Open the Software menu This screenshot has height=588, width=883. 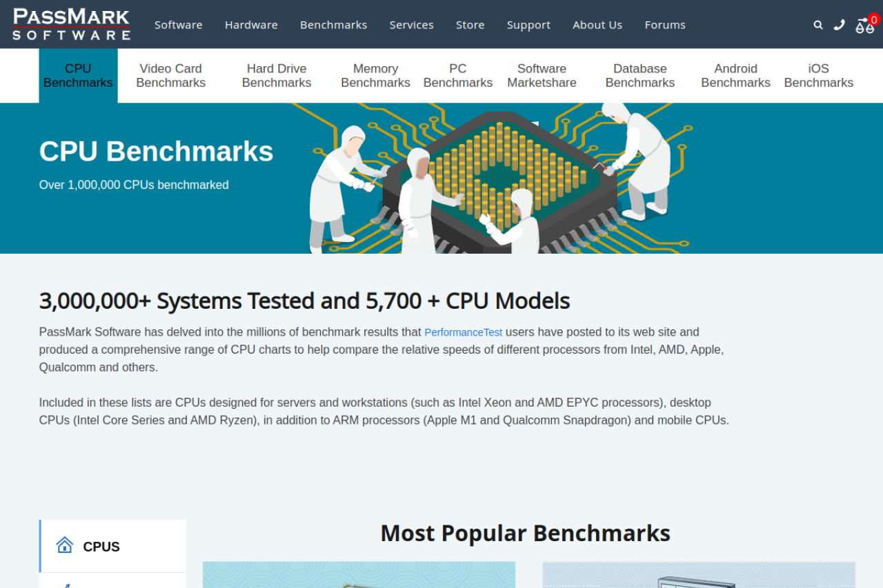[x=179, y=25]
